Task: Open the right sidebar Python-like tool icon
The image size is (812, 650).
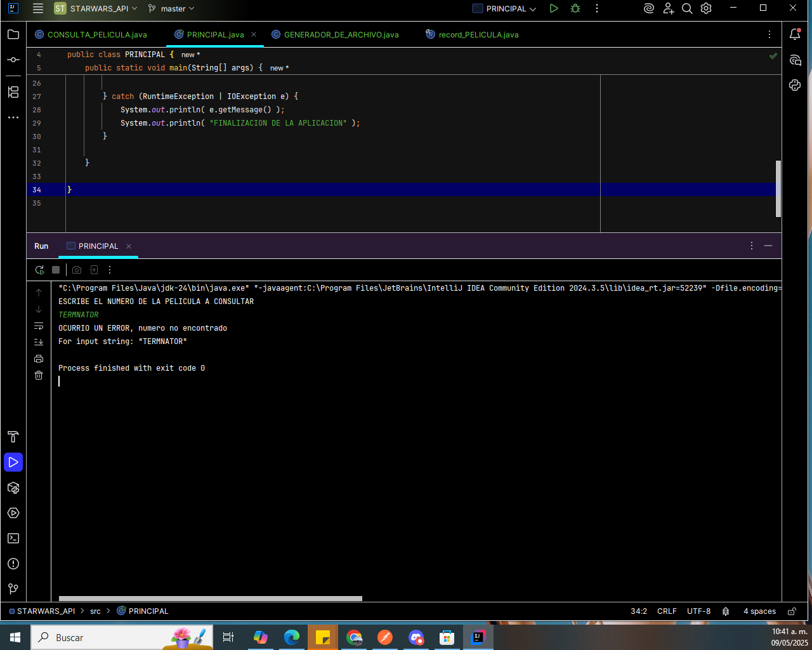Action: click(795, 85)
